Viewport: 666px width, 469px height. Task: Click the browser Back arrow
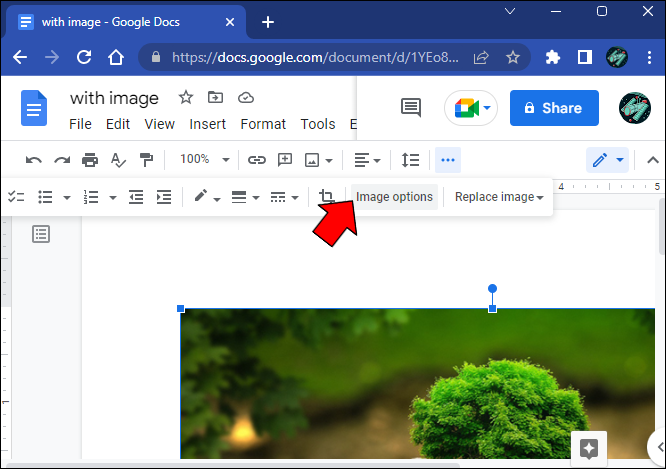[x=20, y=57]
